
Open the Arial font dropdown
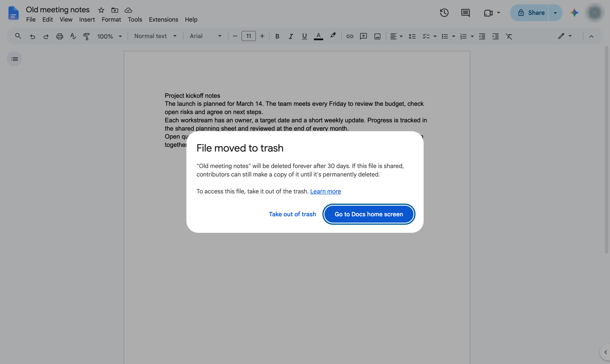tap(205, 36)
